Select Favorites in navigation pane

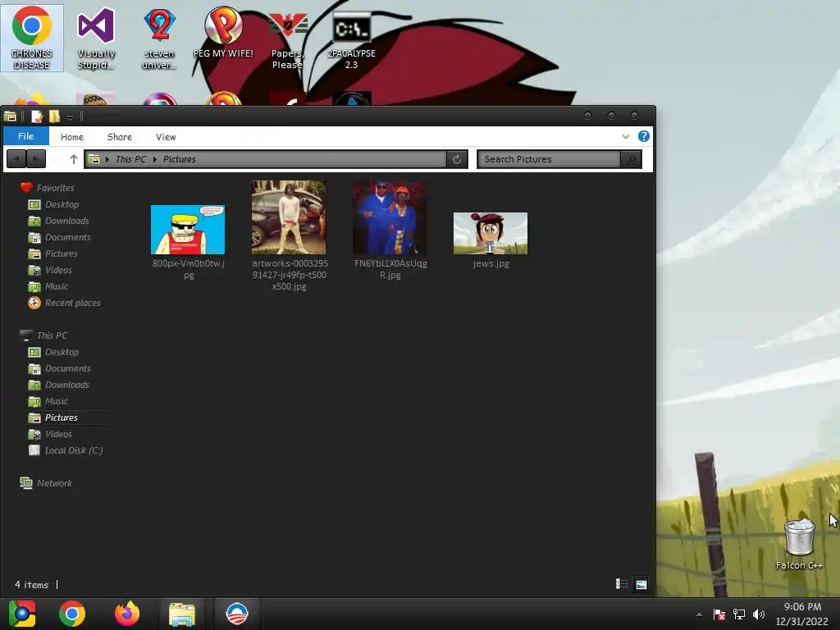55,188
